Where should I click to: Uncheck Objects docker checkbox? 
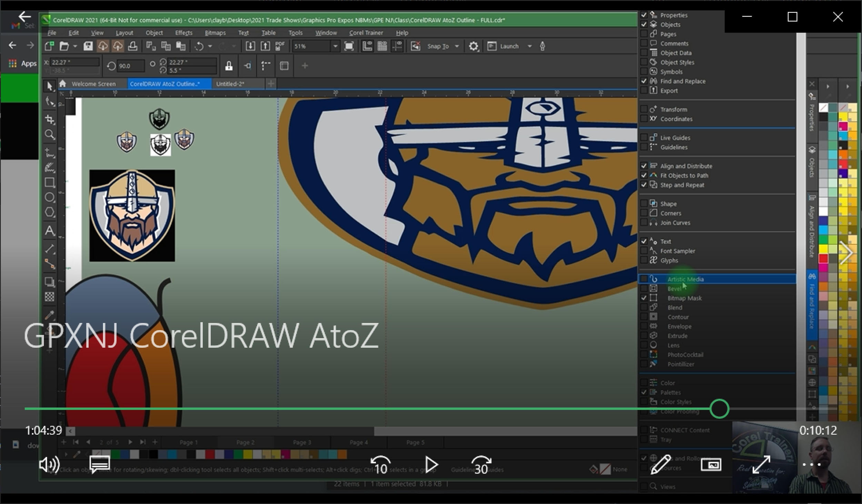[644, 24]
